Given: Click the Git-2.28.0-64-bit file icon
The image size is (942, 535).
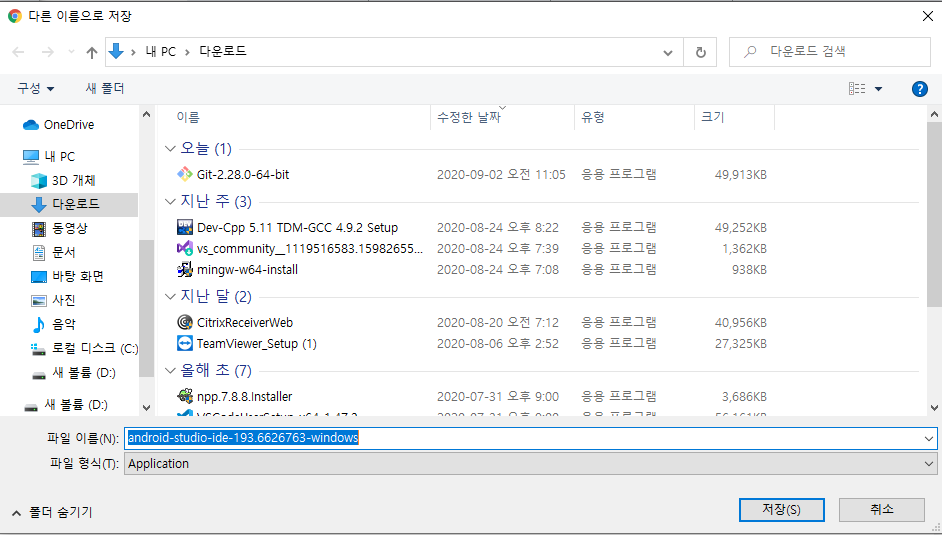Looking at the screenshot, I should tap(184, 174).
